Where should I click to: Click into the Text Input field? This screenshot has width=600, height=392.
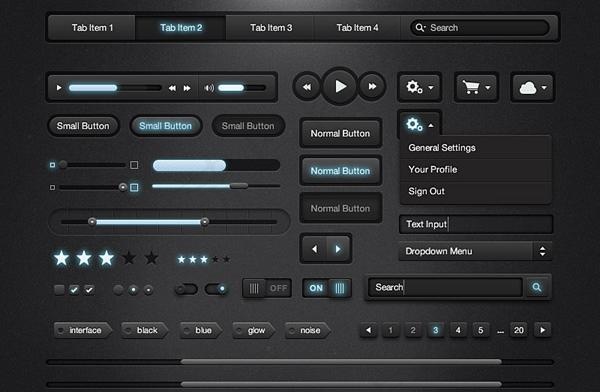476,224
